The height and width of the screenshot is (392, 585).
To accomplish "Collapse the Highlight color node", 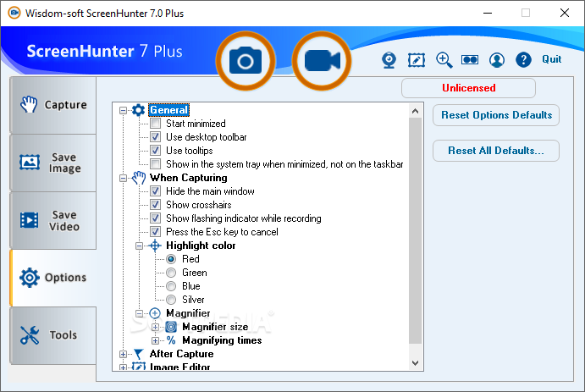I will [139, 246].
